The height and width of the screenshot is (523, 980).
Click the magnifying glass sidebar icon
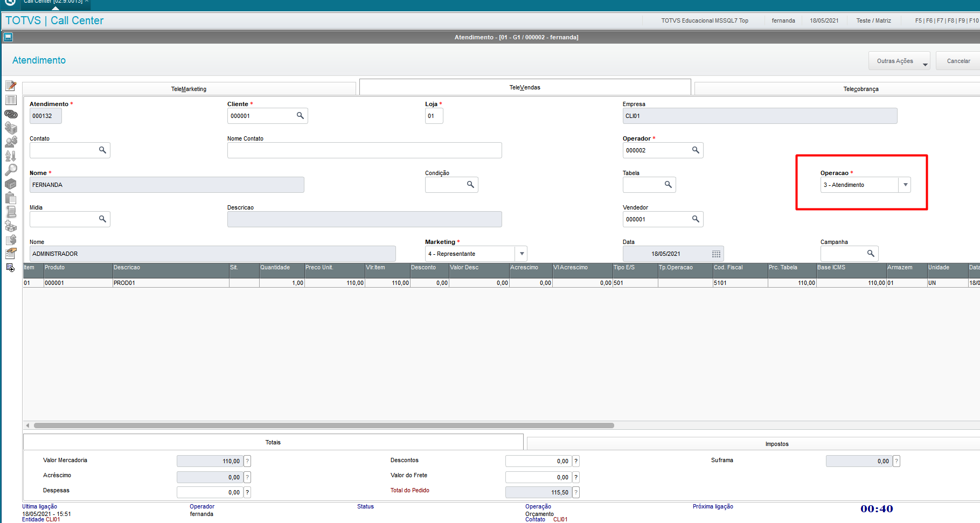point(11,170)
